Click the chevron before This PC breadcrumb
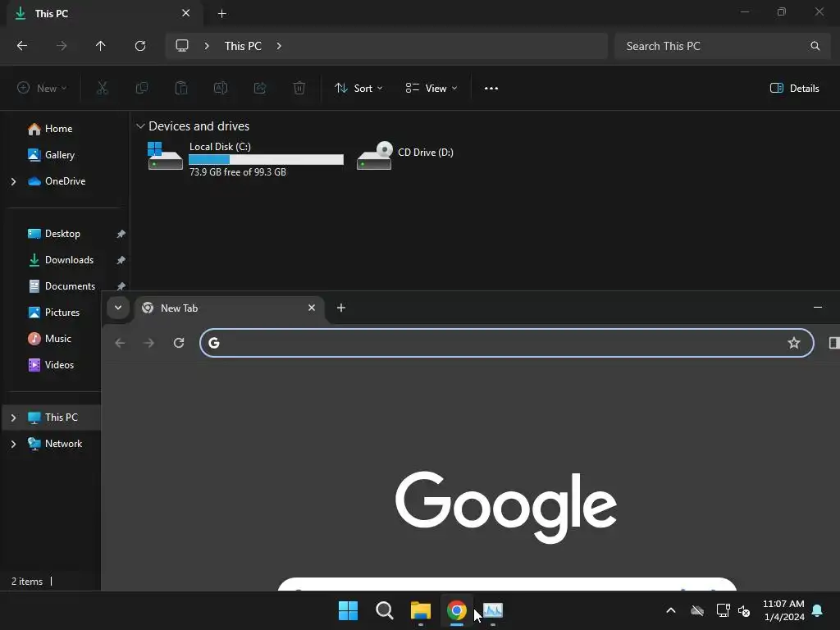The width and height of the screenshot is (840, 630). tap(207, 46)
